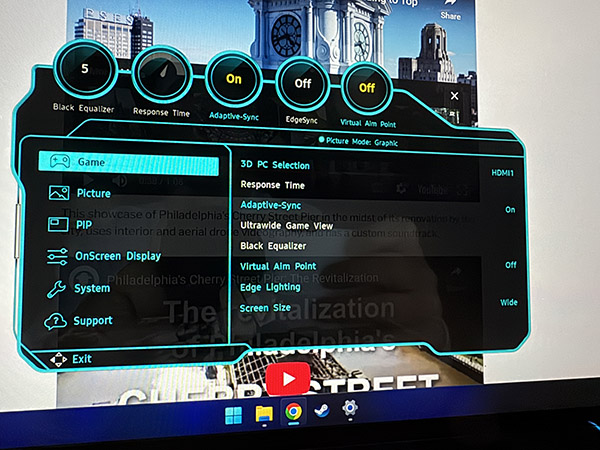Click the Wide value for Screen Size

click(x=509, y=303)
